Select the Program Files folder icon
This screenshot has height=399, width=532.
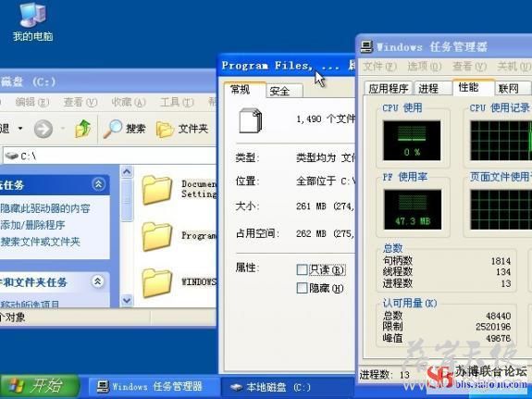[x=156, y=237]
